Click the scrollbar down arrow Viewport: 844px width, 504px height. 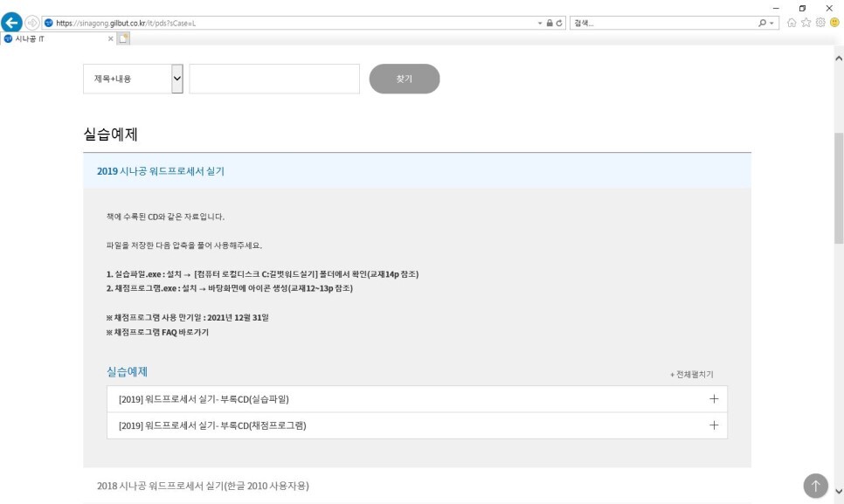click(x=839, y=491)
